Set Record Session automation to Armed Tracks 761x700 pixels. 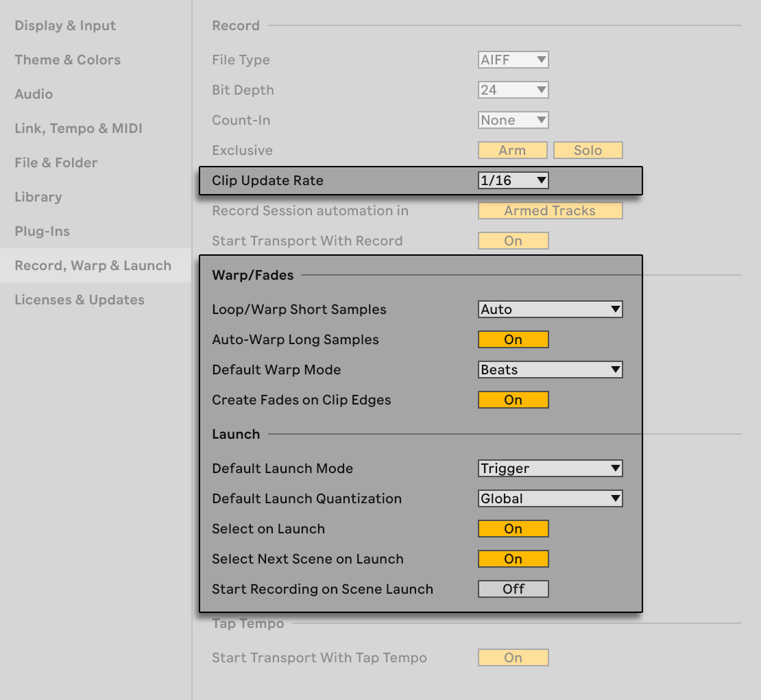(550, 210)
